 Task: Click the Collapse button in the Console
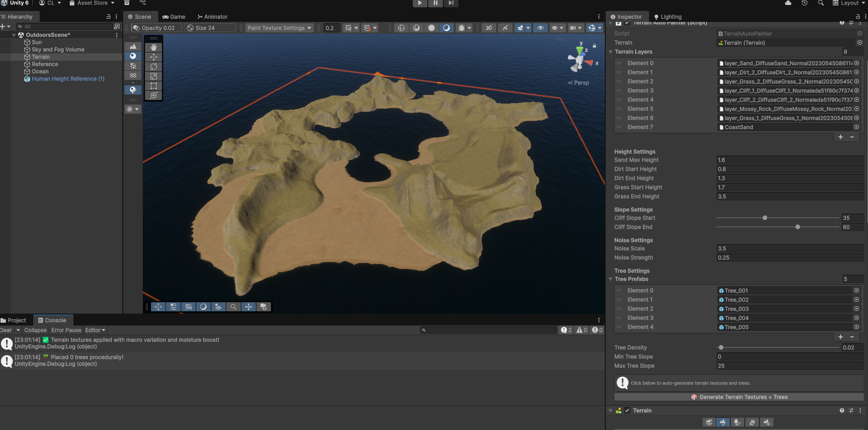36,330
